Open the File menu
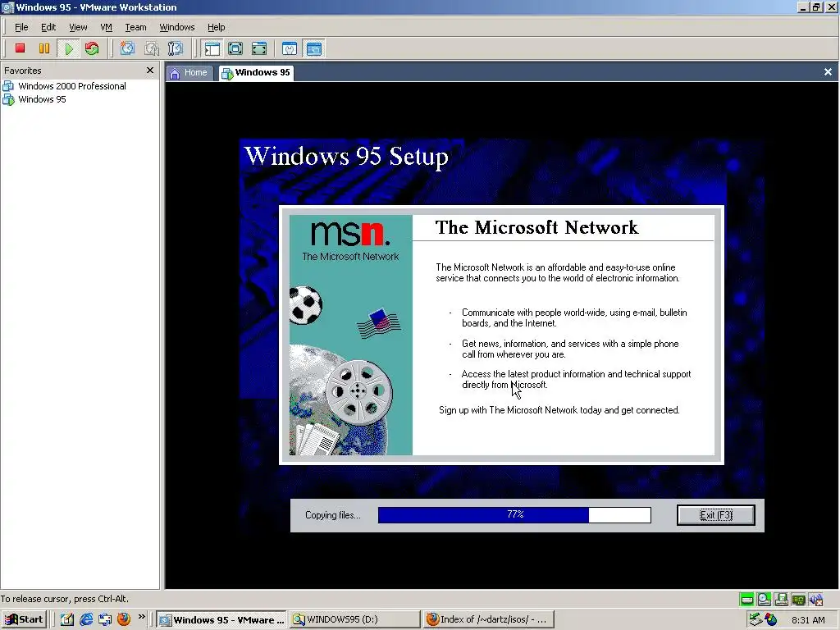840x630 pixels. click(x=21, y=27)
